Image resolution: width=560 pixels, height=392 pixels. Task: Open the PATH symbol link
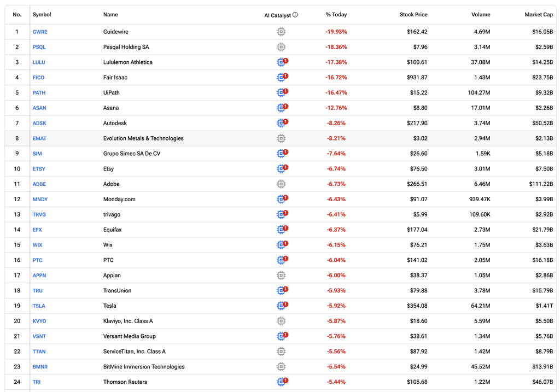pyautogui.click(x=39, y=92)
